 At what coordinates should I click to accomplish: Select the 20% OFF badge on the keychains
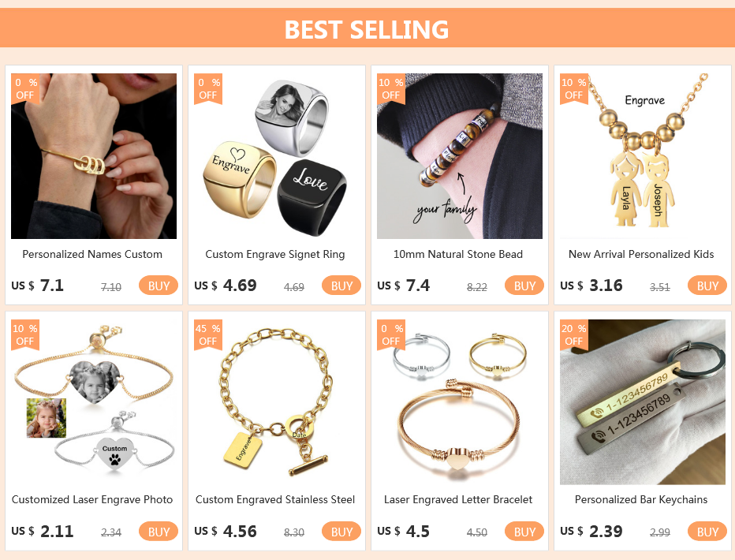[574, 334]
